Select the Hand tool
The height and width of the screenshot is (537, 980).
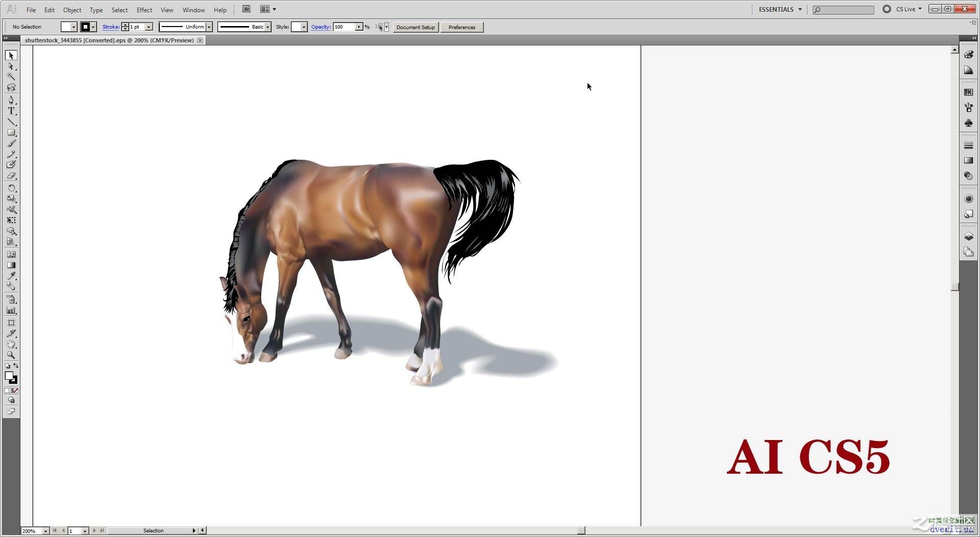[x=11, y=344]
